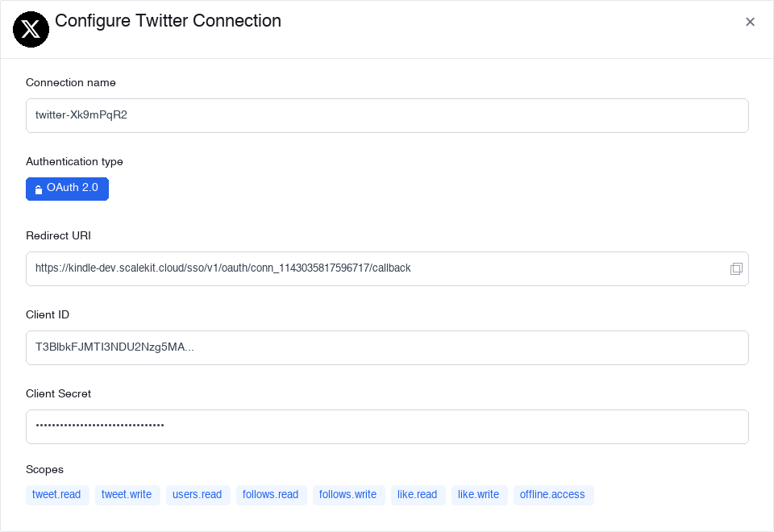Select the OAuth 2.0 authentication type

click(x=67, y=189)
